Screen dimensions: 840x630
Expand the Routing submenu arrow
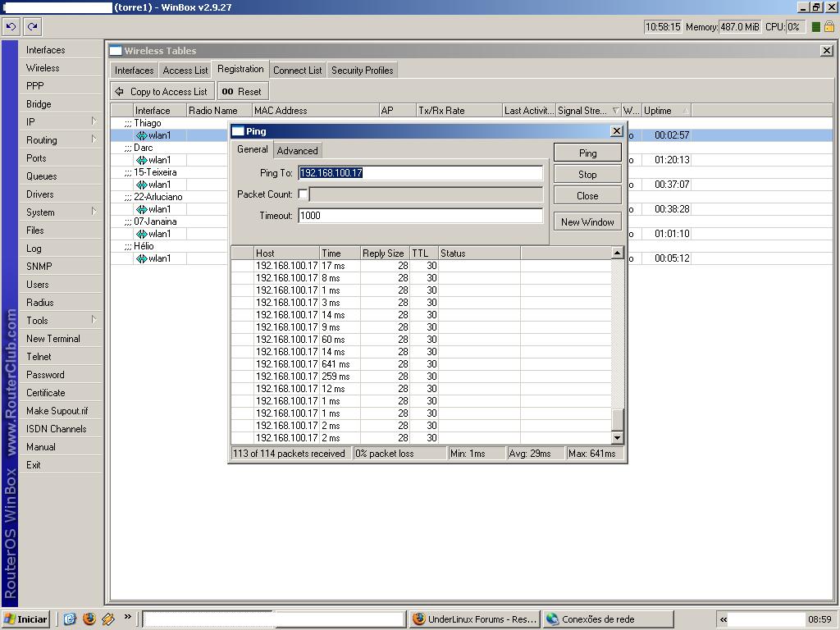(x=94, y=139)
